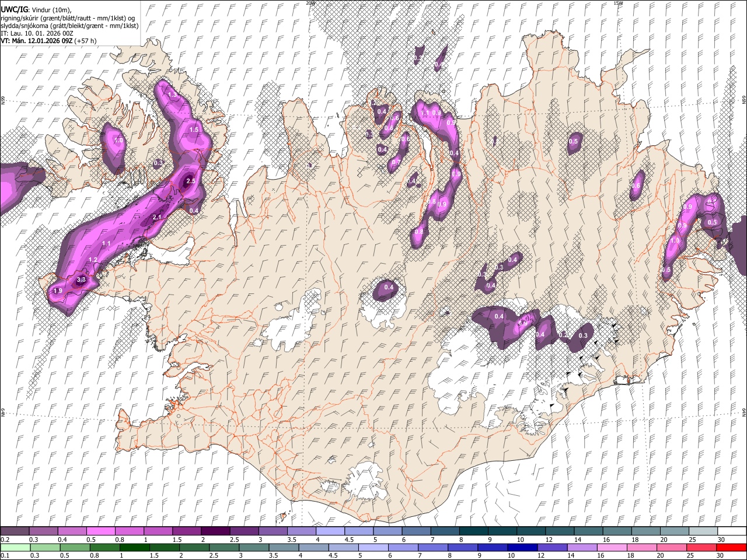Pick the dark plum 0.2 snow legend swatch
This screenshot has height=560, width=747.
pyautogui.click(x=15, y=531)
